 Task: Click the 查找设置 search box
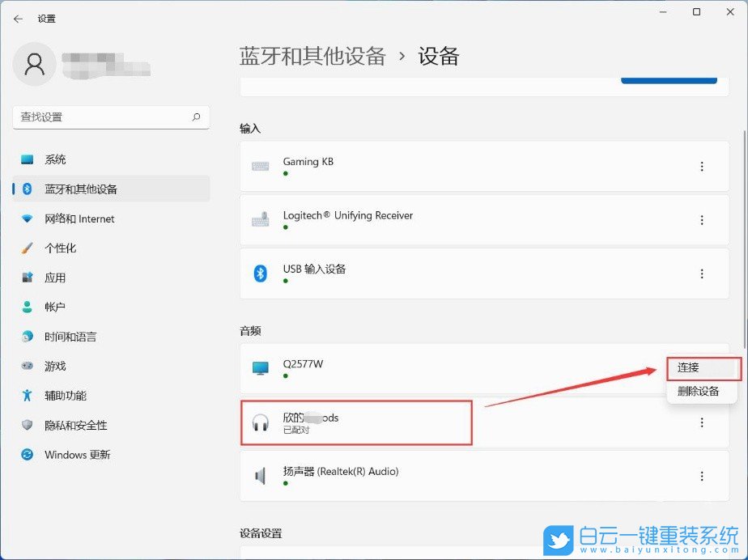pyautogui.click(x=111, y=117)
